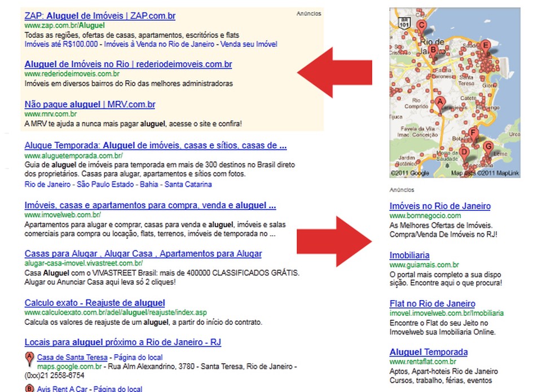
Task: Open the Alugue Temporada result title
Action: pyautogui.click(x=155, y=146)
